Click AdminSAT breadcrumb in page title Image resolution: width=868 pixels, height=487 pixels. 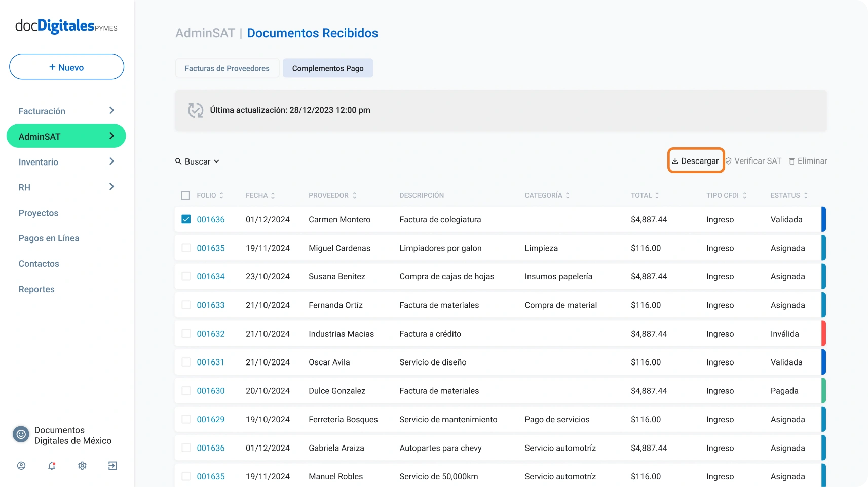pos(205,33)
